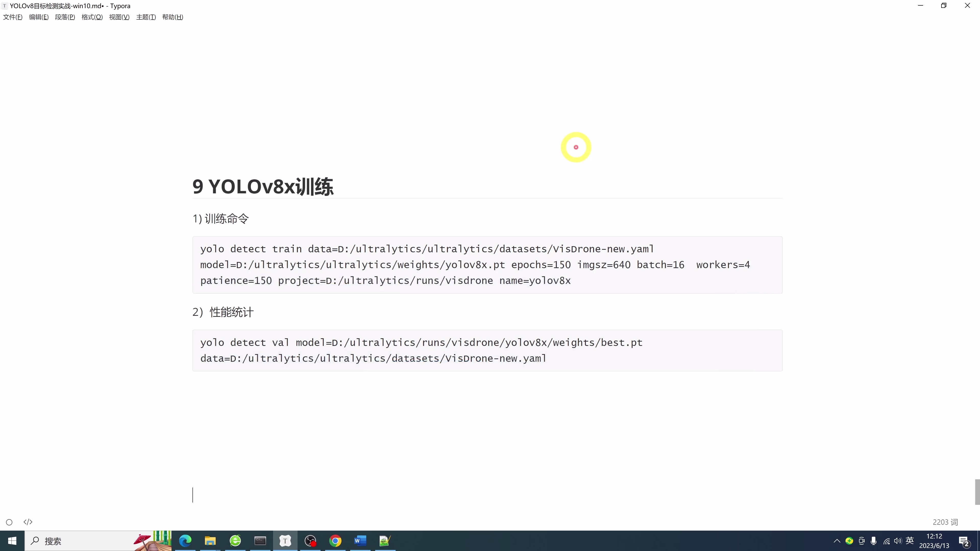Open the command prompt window from the taskbar

(260, 541)
